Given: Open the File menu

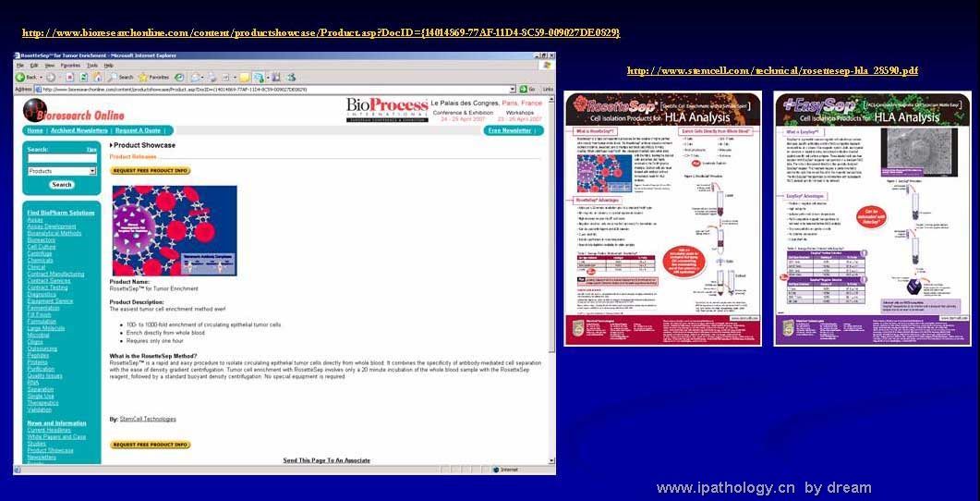Looking at the screenshot, I should [x=20, y=66].
